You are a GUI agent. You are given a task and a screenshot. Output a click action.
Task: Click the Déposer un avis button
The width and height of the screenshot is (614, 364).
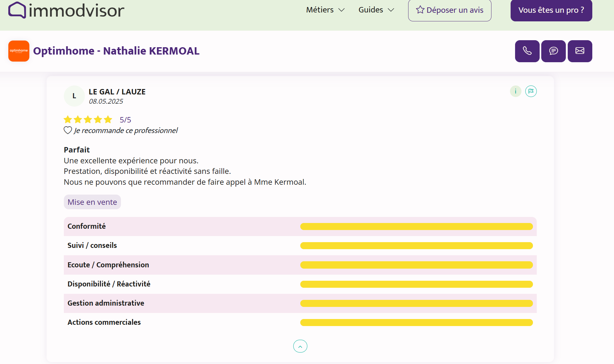pos(449,10)
